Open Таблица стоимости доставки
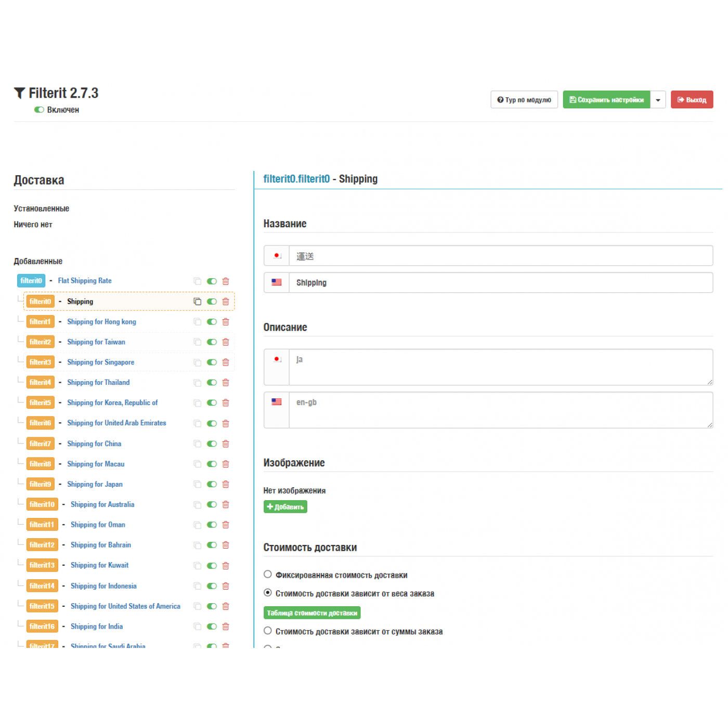 312,613
